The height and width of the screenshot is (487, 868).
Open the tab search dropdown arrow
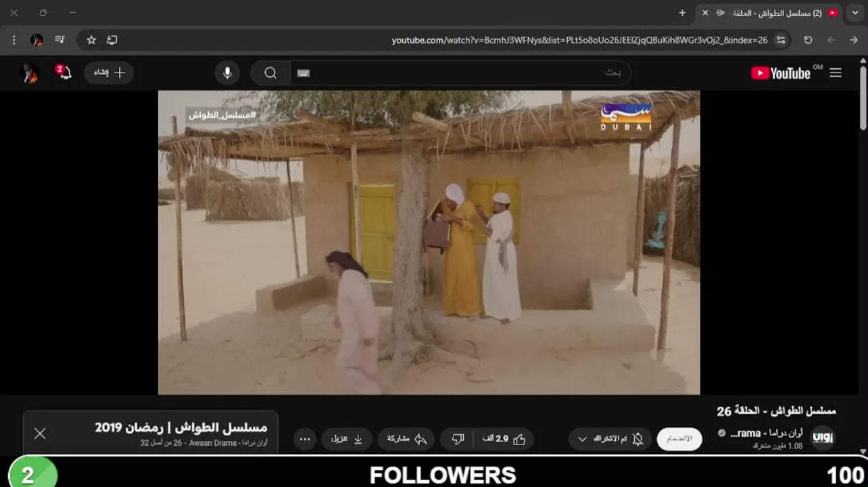coord(855,13)
